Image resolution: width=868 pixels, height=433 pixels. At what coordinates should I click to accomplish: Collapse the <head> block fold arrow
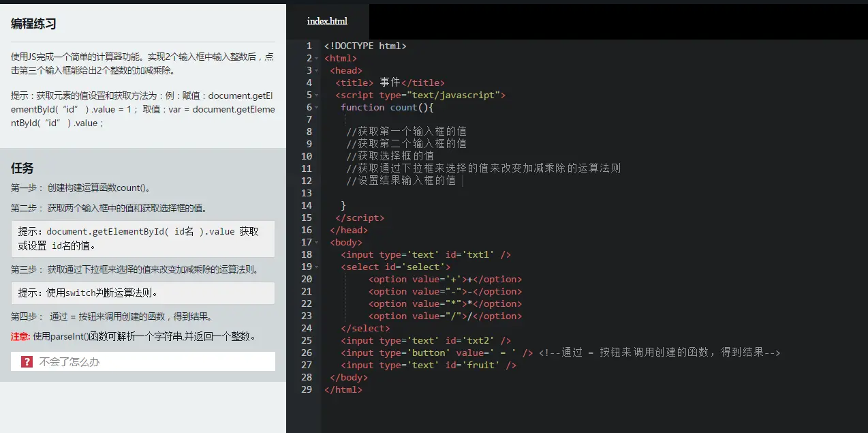pos(317,71)
